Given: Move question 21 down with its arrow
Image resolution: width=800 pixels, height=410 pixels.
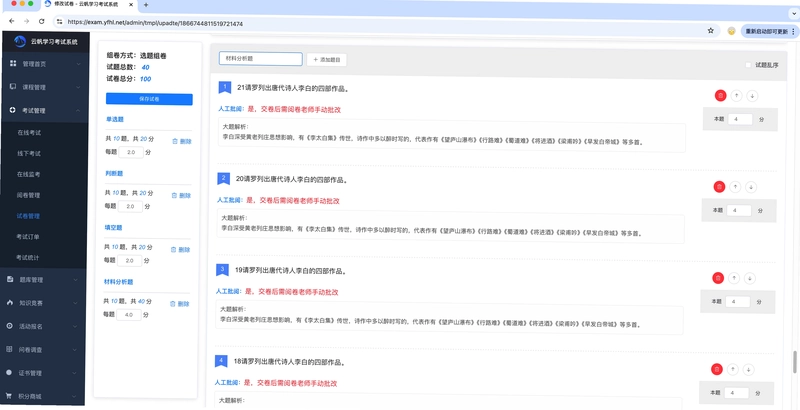Looking at the screenshot, I should click(752, 95).
